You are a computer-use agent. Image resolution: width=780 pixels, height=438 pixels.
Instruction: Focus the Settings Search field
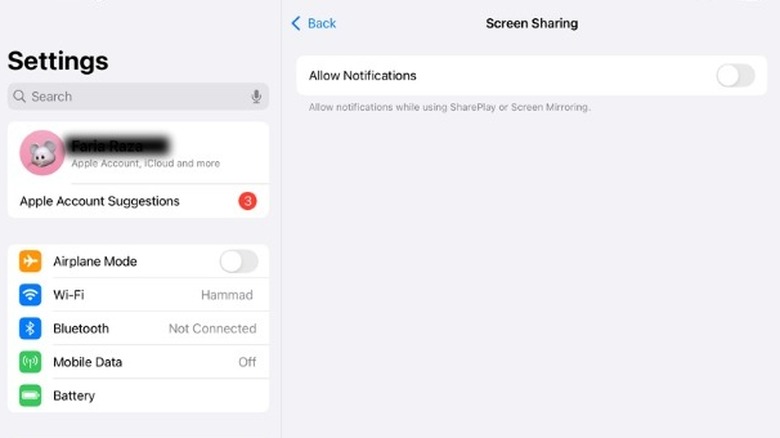click(138, 96)
